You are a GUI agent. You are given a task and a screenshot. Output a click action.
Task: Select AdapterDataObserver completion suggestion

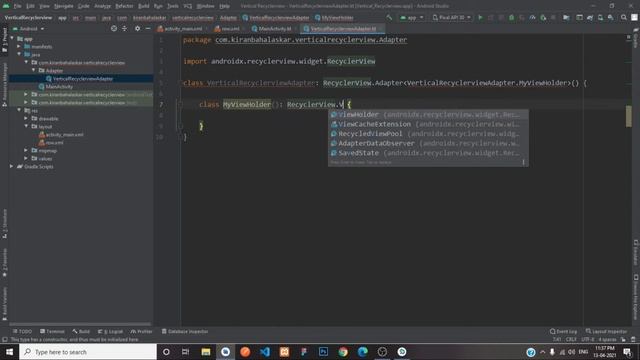tap(428, 143)
